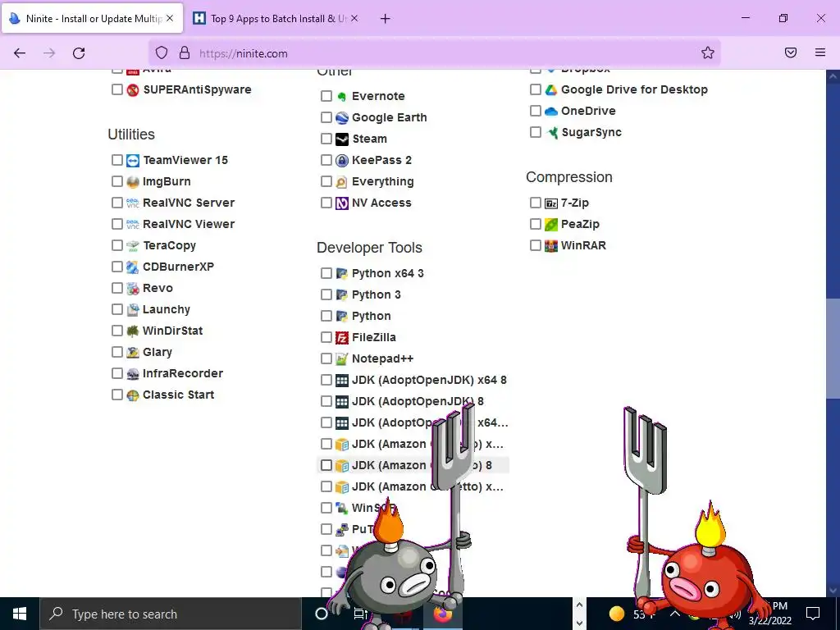This screenshot has height=630, width=840.
Task: Check the OneDrive checkbox
Action: 536,111
